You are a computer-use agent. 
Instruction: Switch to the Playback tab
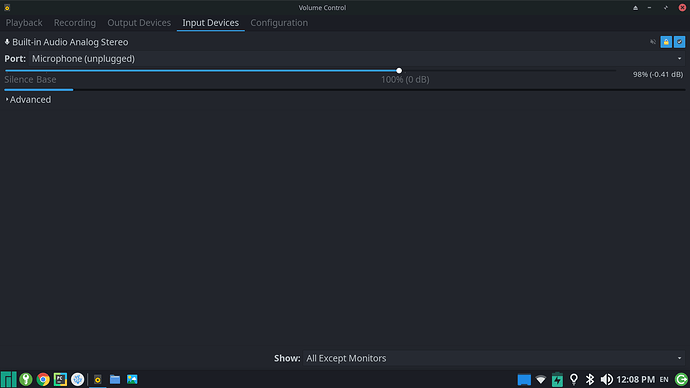tap(24, 23)
